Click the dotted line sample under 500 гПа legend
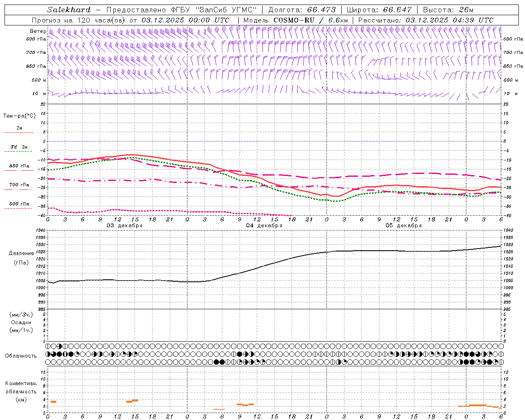Image resolution: width=525 pixels, height=420 pixels. [19, 208]
